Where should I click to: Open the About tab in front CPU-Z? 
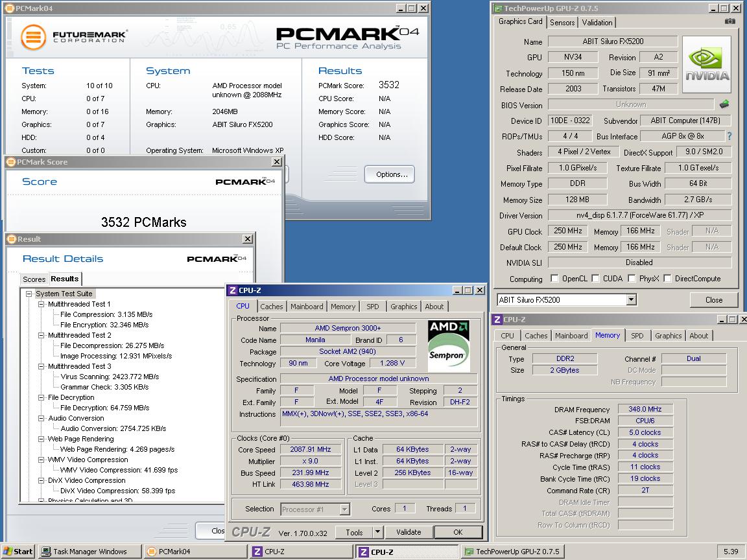pyautogui.click(x=434, y=307)
